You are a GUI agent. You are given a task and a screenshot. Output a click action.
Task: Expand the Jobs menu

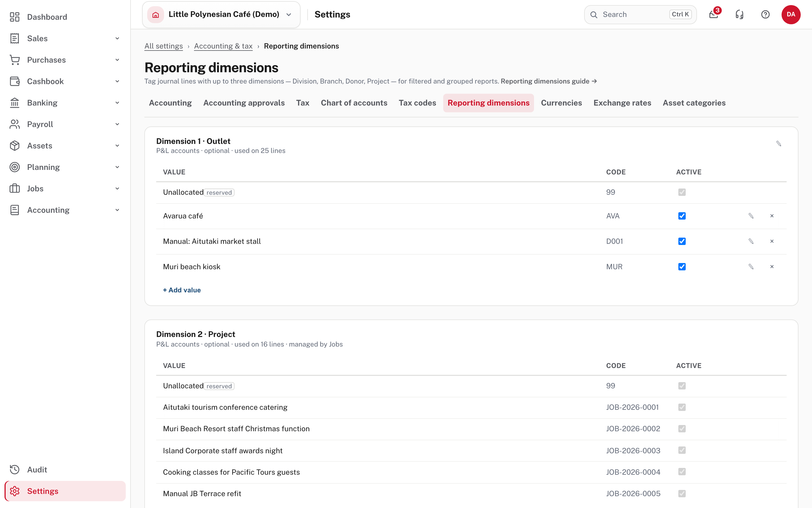click(x=65, y=189)
